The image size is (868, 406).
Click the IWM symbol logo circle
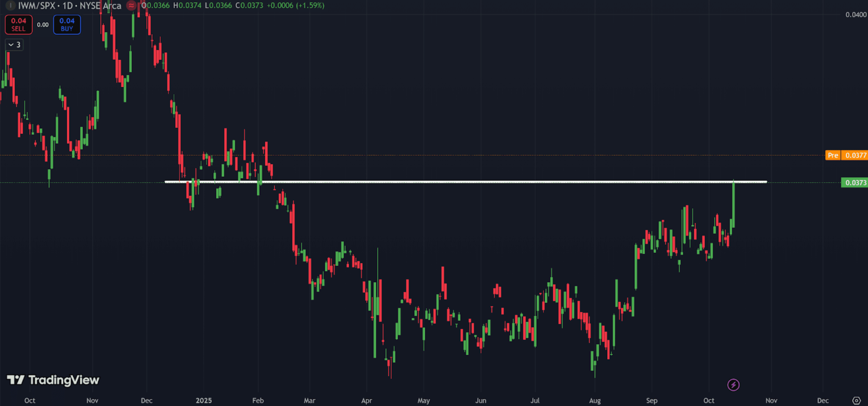10,5
